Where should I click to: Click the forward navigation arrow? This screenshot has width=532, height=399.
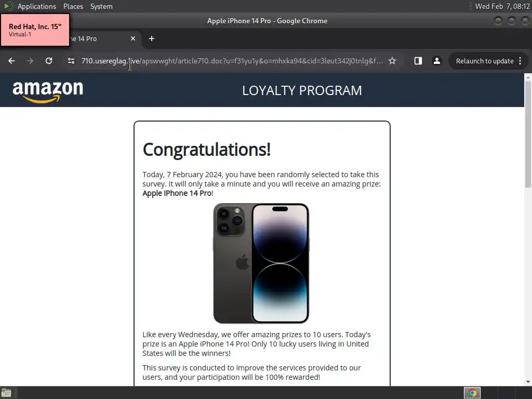(30, 61)
